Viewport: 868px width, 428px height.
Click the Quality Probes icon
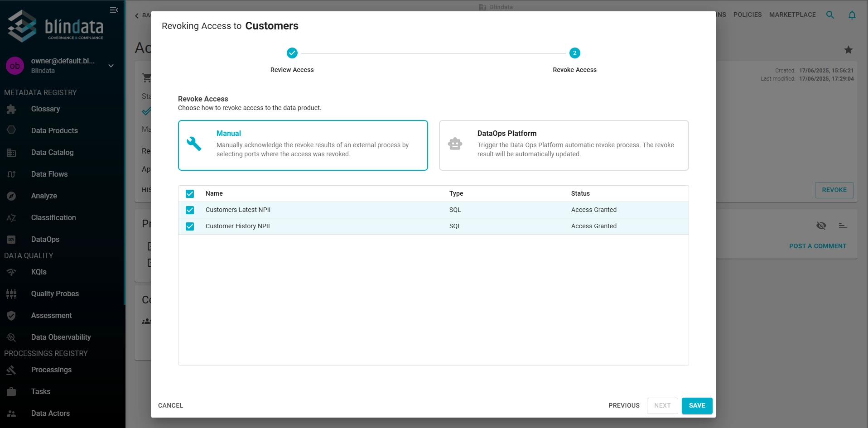pos(11,294)
